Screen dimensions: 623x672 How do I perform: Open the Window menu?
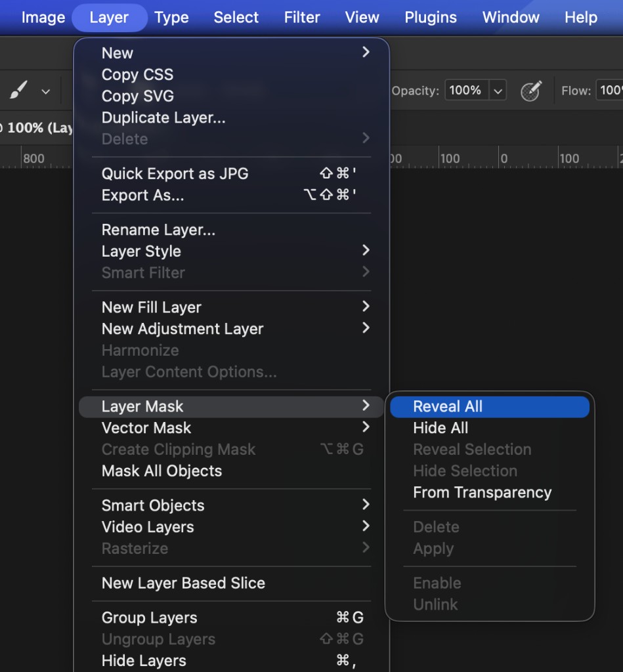tap(511, 18)
